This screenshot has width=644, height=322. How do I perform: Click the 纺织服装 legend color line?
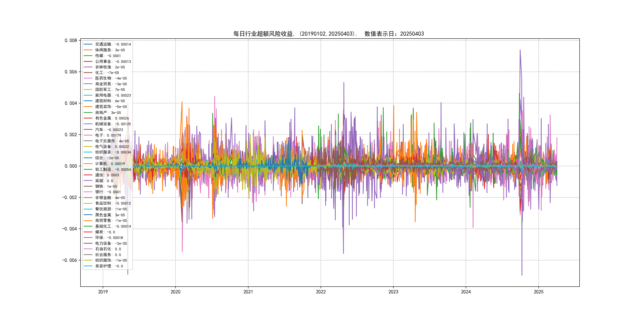point(88,152)
